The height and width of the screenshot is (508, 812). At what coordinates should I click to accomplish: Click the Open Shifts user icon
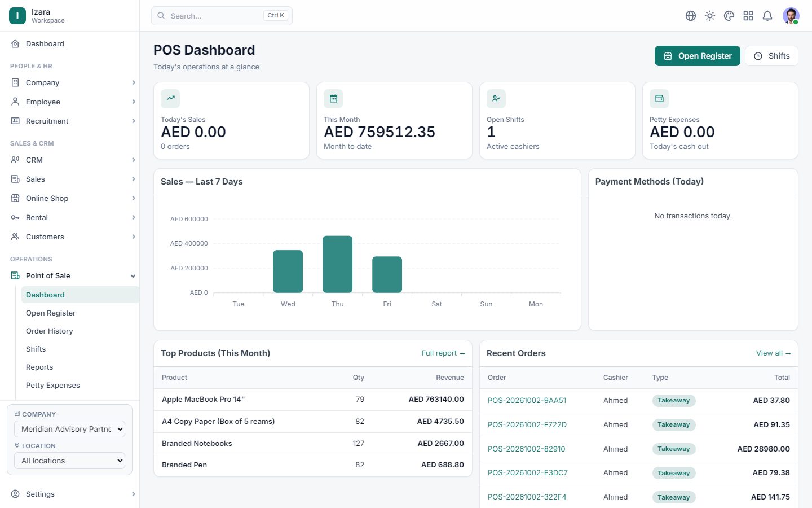click(x=496, y=99)
